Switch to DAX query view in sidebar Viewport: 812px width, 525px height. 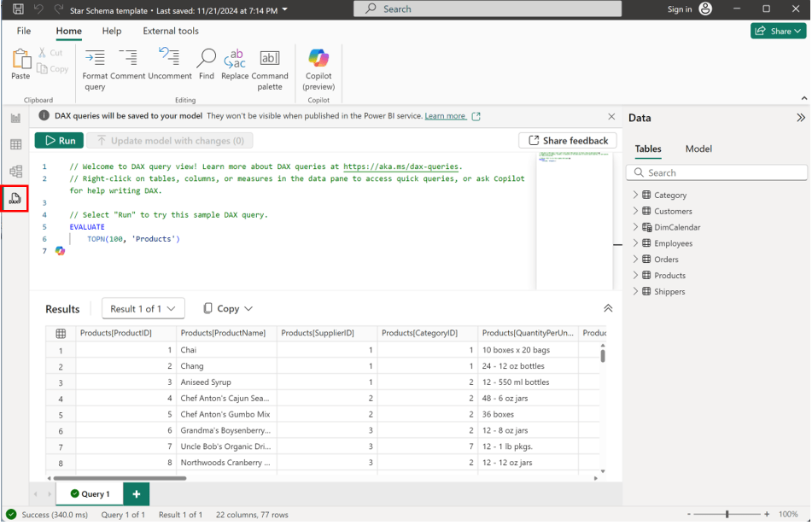[x=15, y=199]
